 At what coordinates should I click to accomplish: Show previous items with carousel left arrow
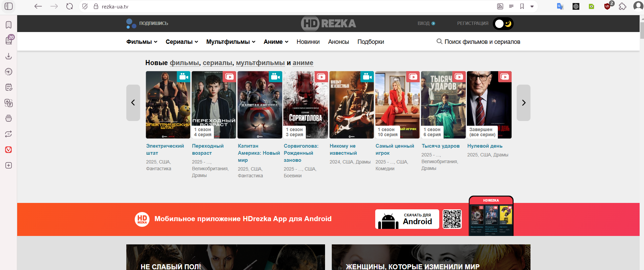[133, 103]
